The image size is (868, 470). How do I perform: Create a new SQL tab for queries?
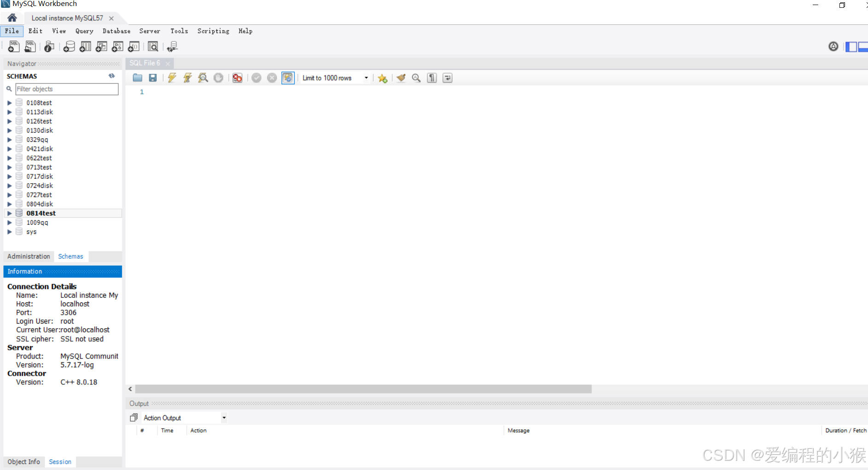(13, 46)
